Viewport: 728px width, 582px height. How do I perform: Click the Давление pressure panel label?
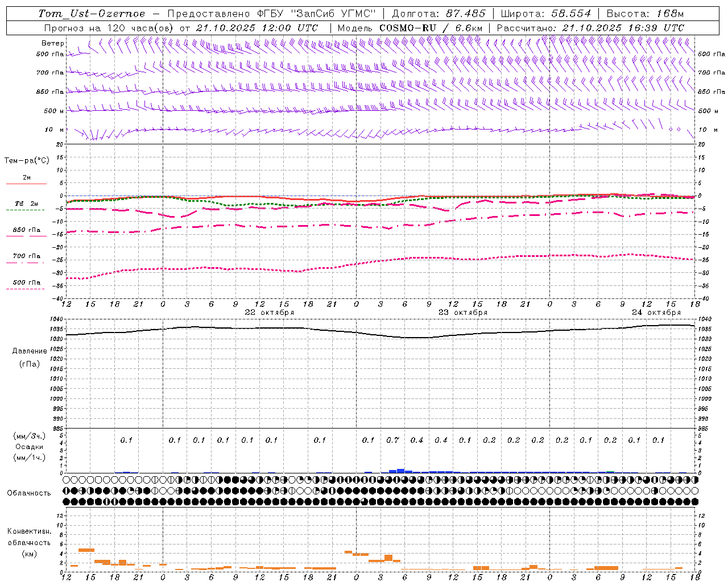tap(30, 351)
